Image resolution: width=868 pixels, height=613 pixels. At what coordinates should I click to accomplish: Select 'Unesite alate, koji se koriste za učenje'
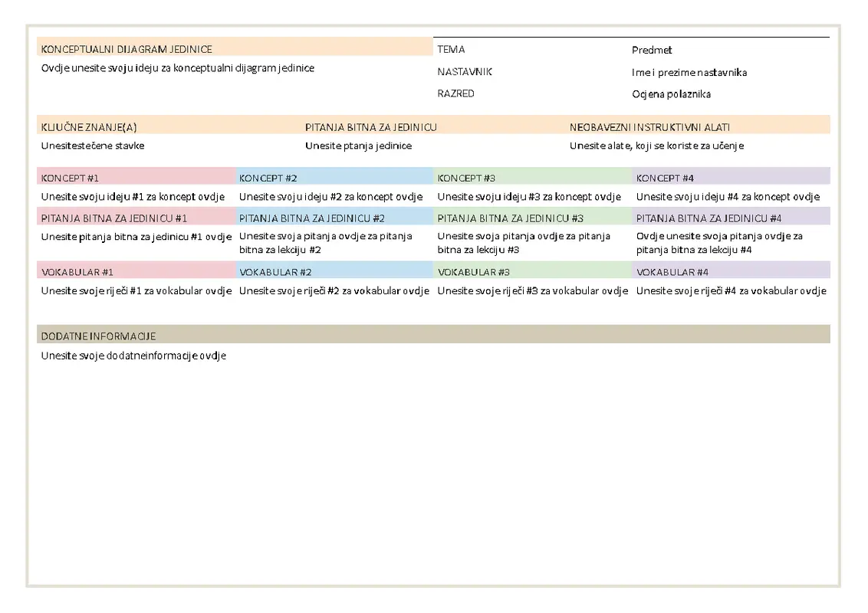tap(656, 146)
